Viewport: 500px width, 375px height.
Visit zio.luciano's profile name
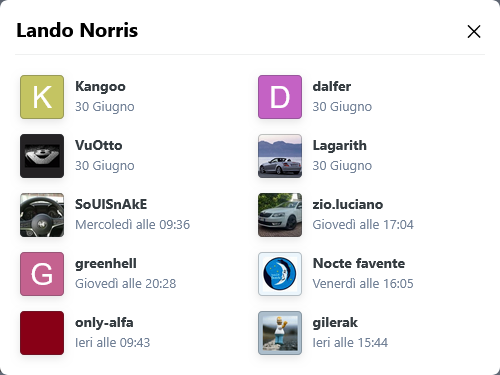coord(348,204)
